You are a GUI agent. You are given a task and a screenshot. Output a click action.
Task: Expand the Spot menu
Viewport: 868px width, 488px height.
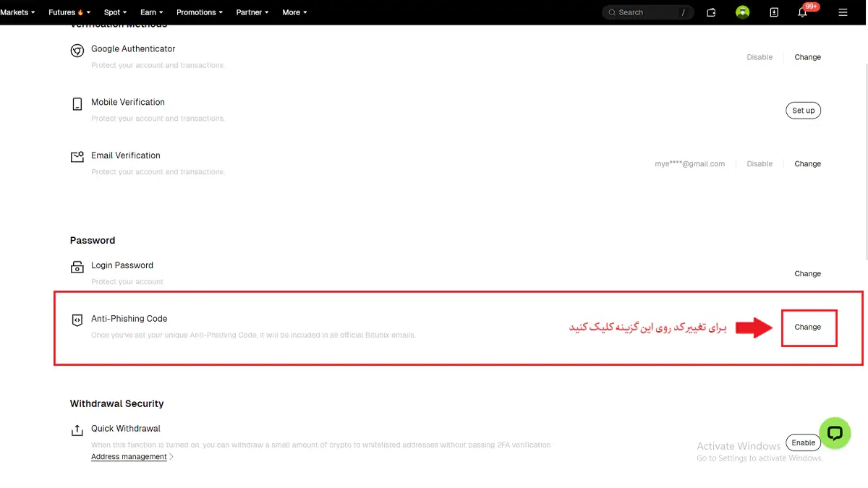pos(115,12)
